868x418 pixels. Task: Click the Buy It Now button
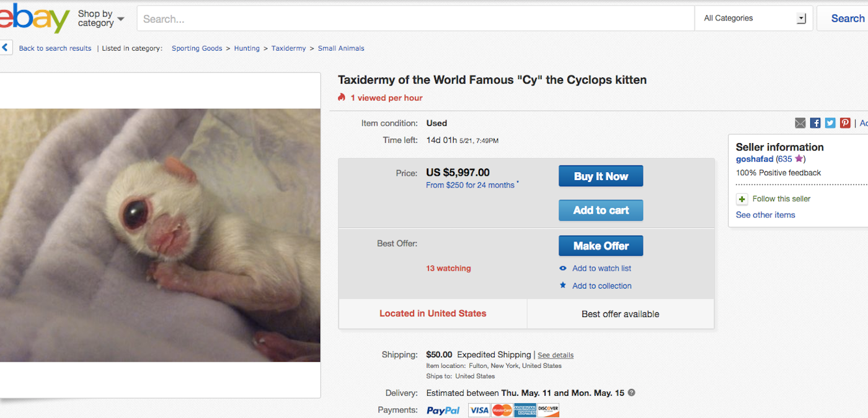(x=600, y=176)
